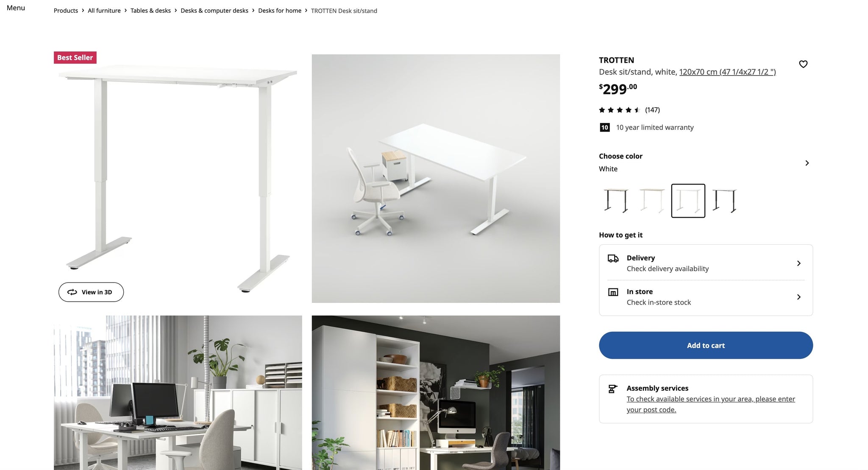This screenshot has width=868, height=470.
Task: Go to Desks for home breadcrumb
Action: tap(280, 11)
